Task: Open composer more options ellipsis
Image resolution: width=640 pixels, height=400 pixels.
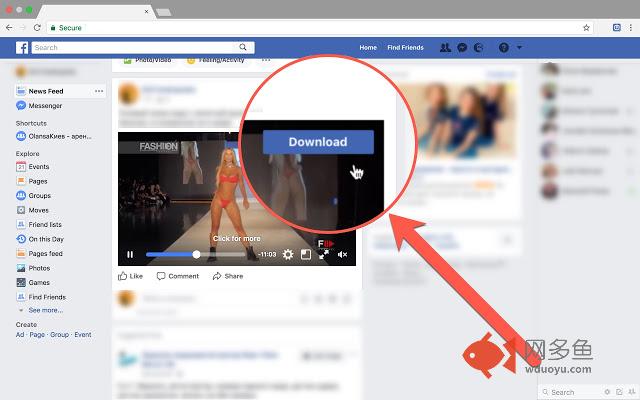Action: [266, 60]
